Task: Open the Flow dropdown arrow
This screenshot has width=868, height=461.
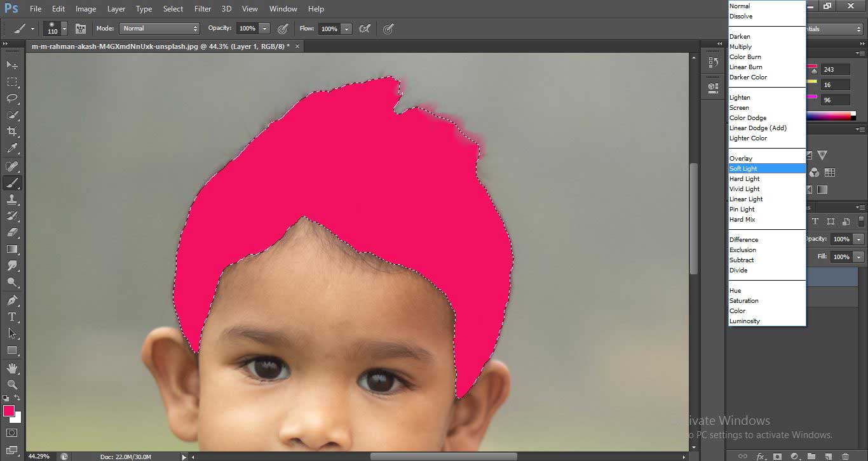Action: tap(346, 29)
